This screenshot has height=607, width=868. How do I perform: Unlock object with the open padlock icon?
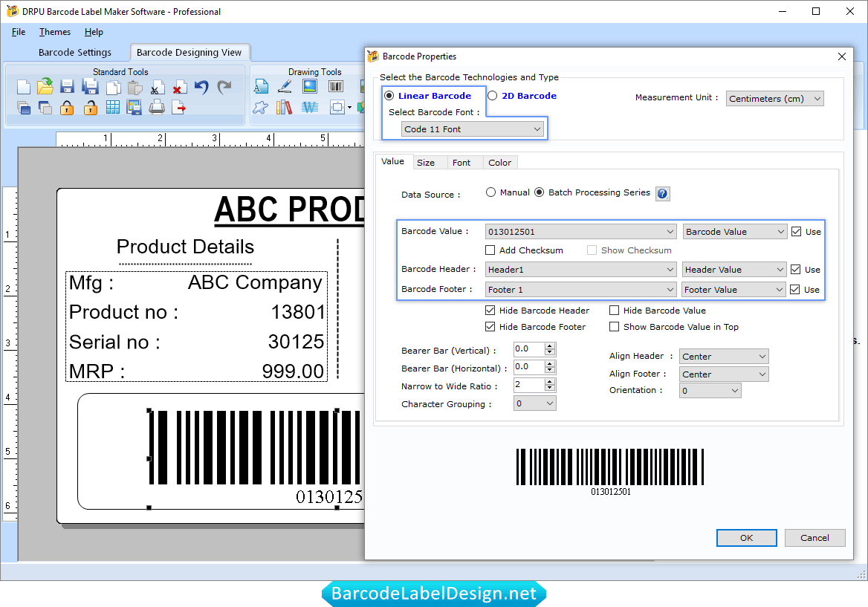[90, 107]
